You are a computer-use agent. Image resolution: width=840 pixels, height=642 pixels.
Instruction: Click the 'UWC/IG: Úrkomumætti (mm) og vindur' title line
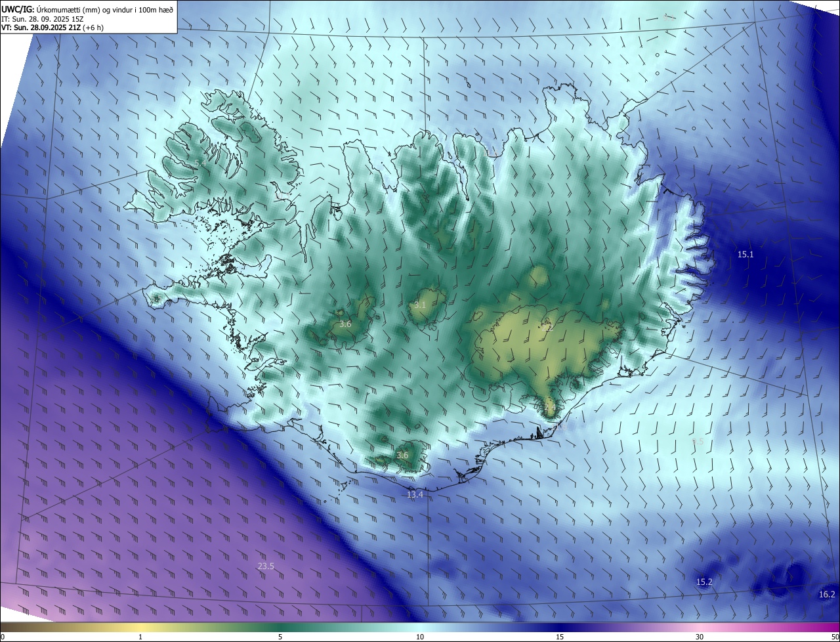point(87,10)
